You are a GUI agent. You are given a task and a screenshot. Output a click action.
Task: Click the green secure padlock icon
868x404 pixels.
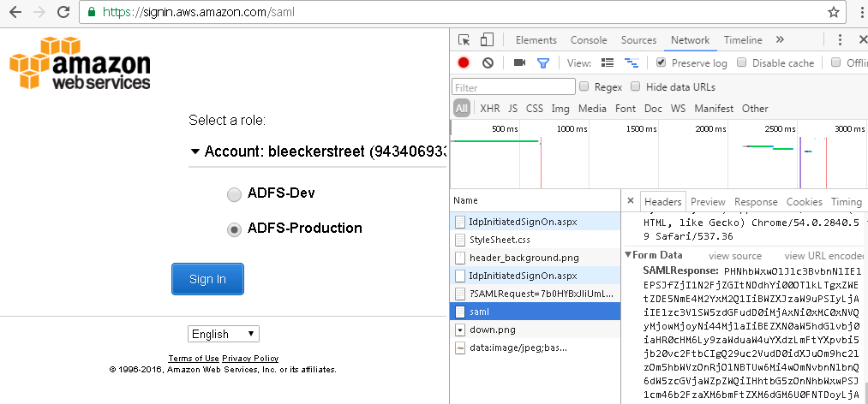coord(92,12)
